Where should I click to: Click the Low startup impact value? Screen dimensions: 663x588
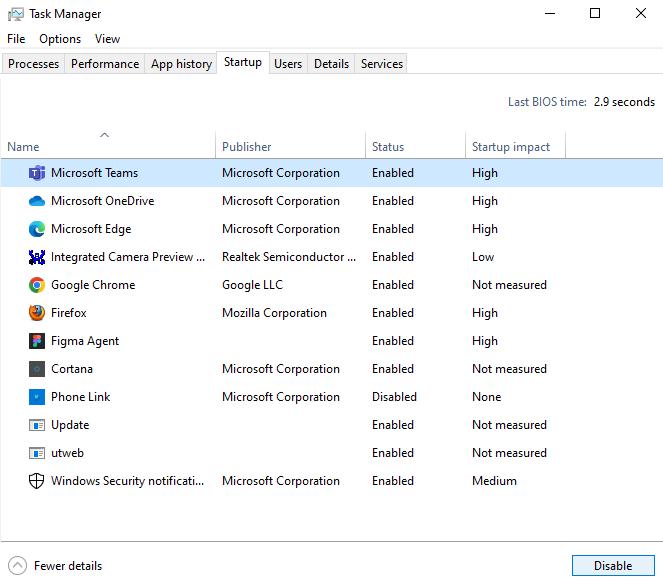[x=483, y=257]
